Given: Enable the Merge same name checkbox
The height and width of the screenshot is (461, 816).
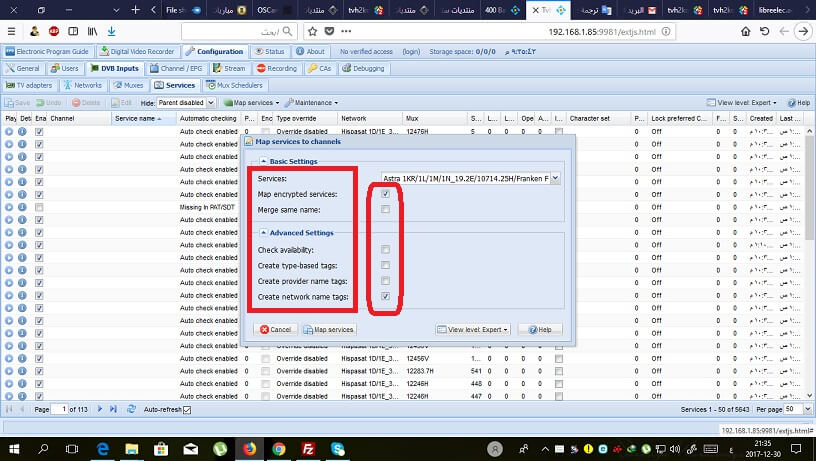Looking at the screenshot, I should tap(385, 209).
